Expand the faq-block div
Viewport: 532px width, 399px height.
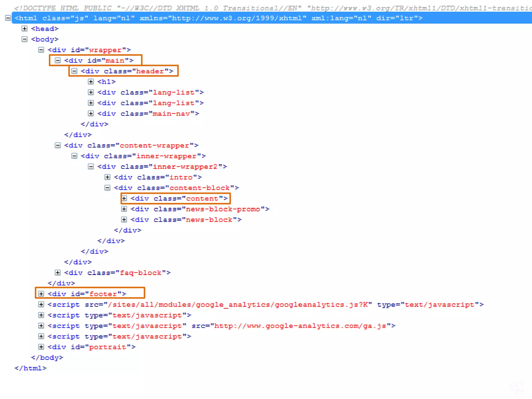58,273
